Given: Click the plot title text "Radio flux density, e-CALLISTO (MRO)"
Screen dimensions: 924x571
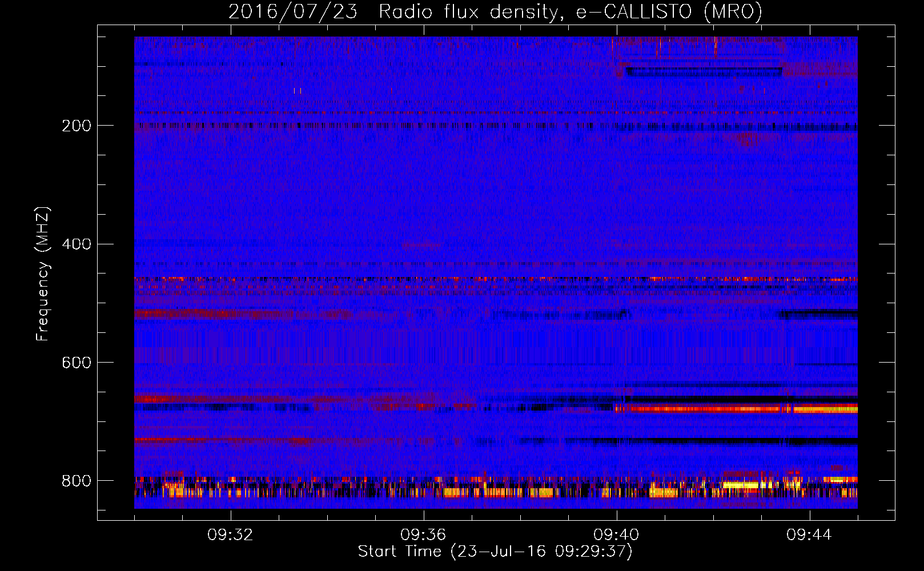Looking at the screenshot, I should (571, 12).
